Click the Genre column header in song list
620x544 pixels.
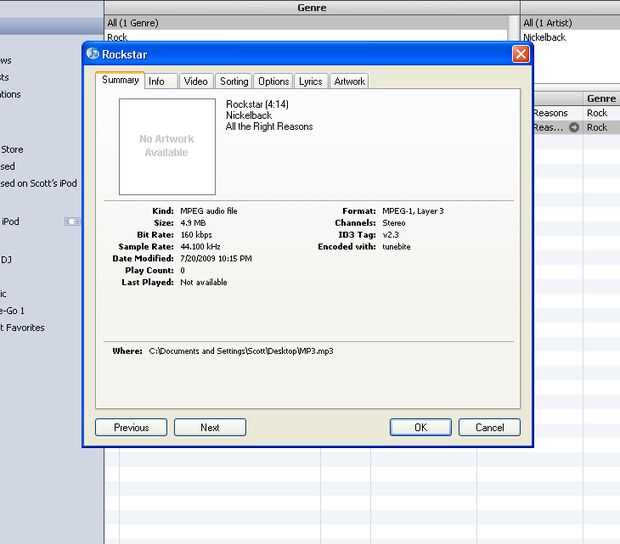click(601, 98)
